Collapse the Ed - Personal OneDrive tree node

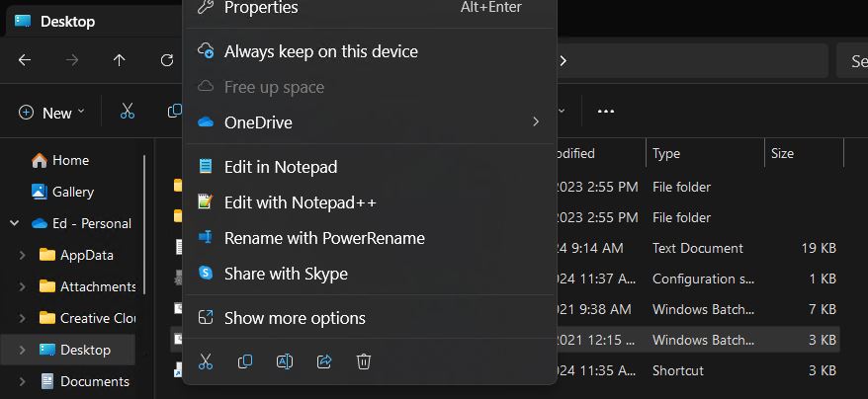(15, 223)
